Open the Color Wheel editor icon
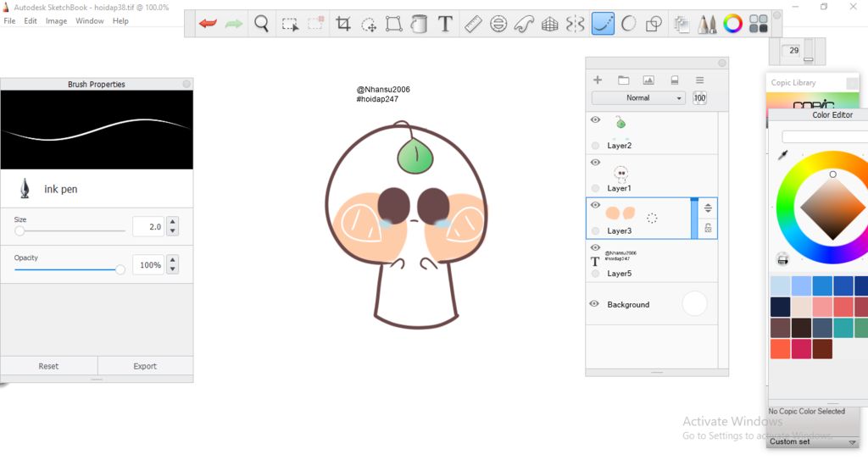 (x=732, y=24)
